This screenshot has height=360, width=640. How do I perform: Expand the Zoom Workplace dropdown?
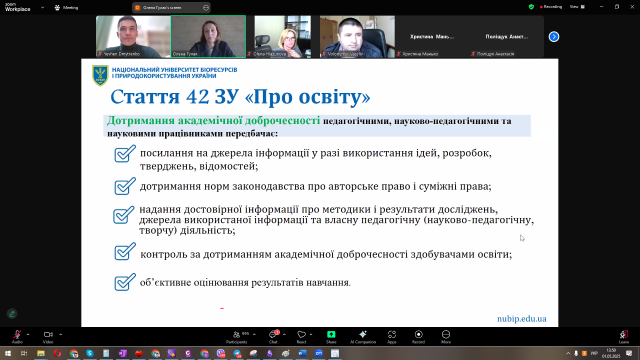42,7
